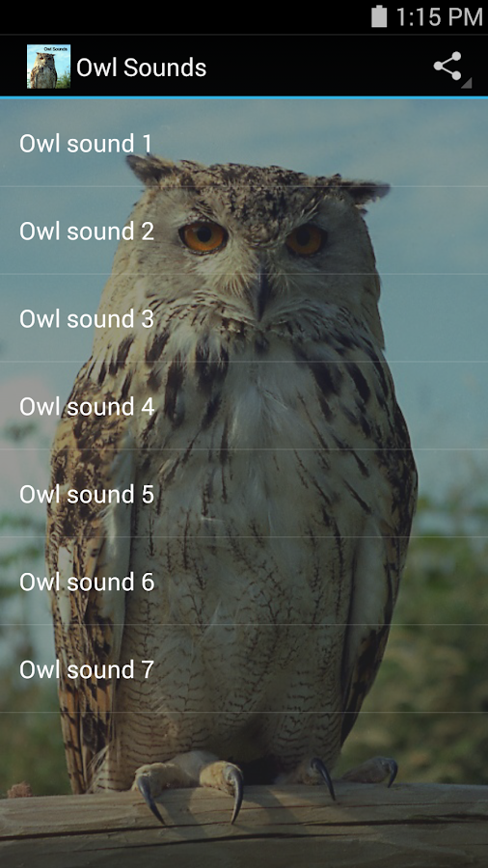Tap the battery icon in the status bar
488x868 pixels.
click(379, 16)
